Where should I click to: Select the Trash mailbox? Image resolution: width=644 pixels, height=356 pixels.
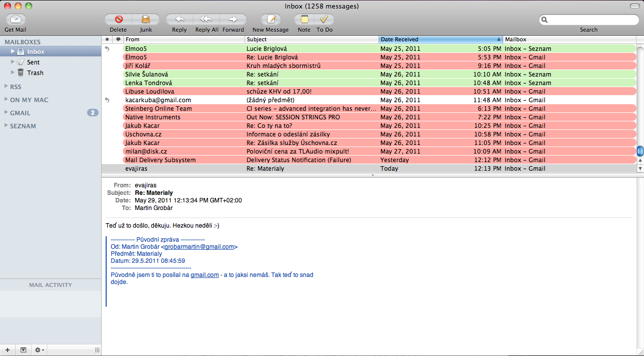(35, 73)
